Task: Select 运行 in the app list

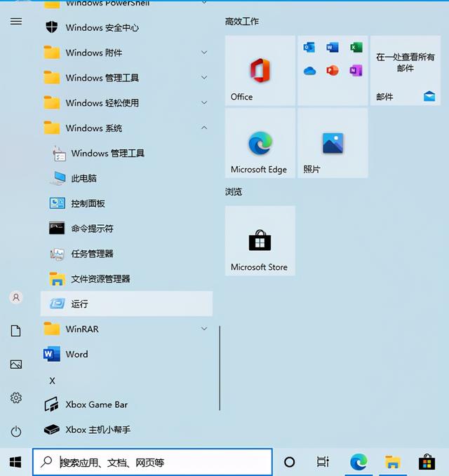Action: [126, 304]
